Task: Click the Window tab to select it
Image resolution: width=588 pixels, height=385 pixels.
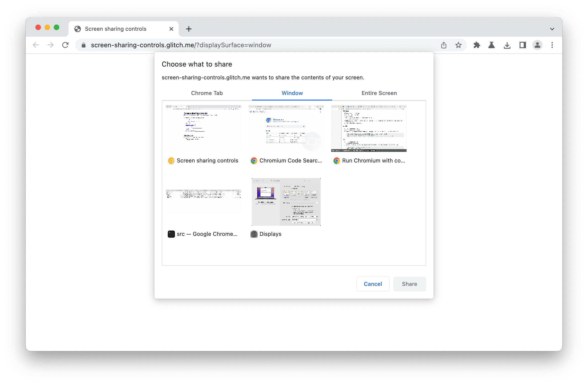Action: pos(292,93)
